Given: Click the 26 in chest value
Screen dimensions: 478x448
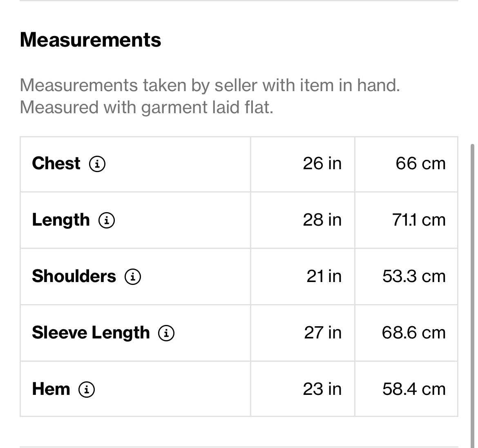Looking at the screenshot, I should click(322, 164).
